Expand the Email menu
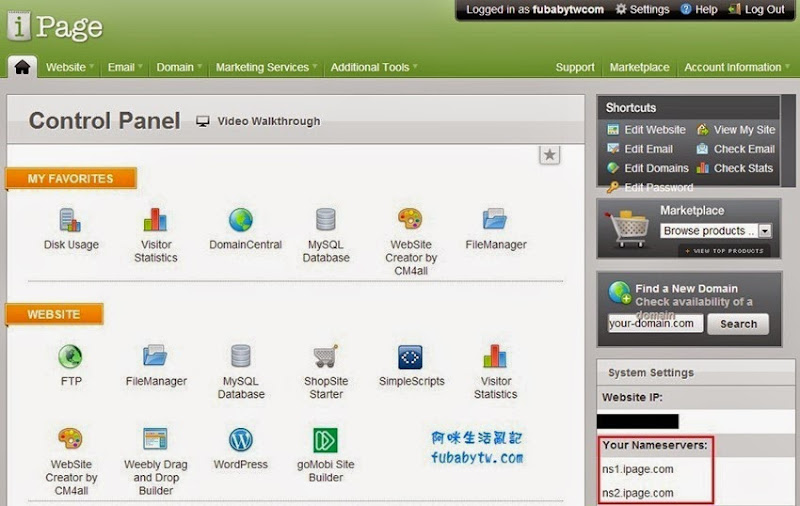This screenshot has height=506, width=800. click(124, 67)
